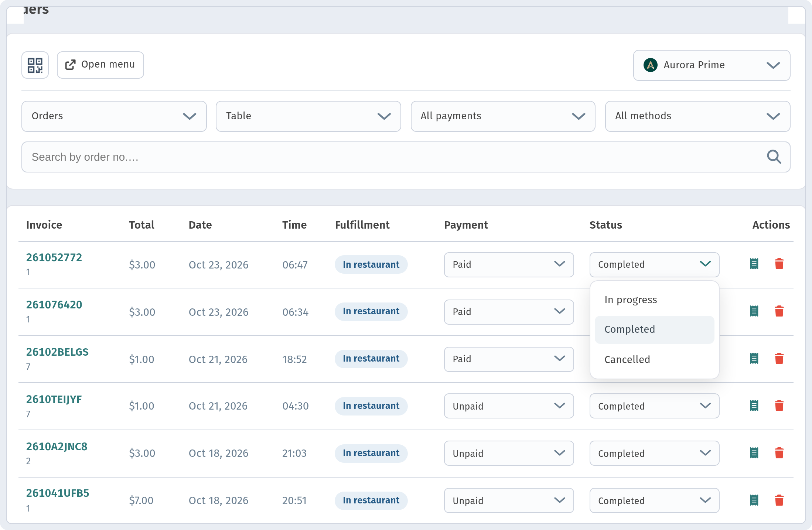Open invoice link 2610A2JNC8
Viewport: 812px width, 530px height.
57,447
